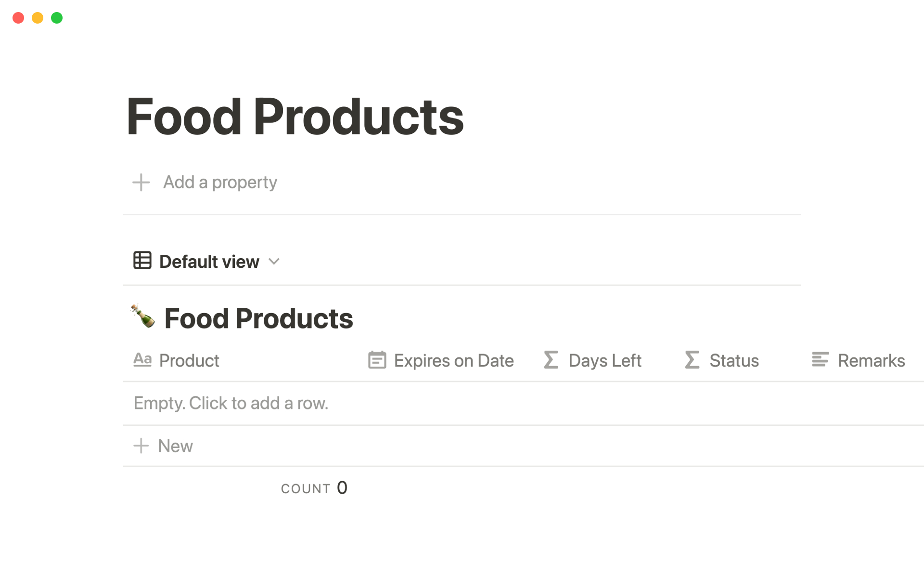Click the sigma icon beside Days Left
The height and width of the screenshot is (578, 924).
tap(551, 360)
